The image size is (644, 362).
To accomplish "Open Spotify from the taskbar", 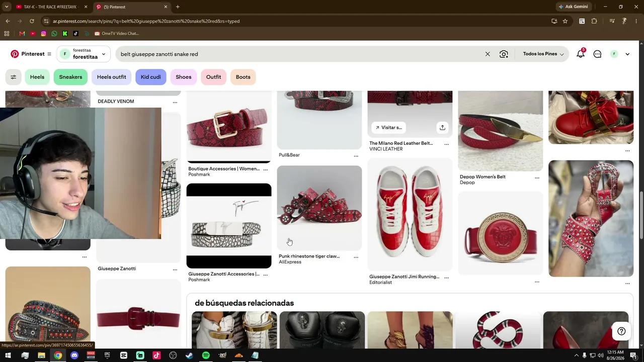I will point(206,355).
